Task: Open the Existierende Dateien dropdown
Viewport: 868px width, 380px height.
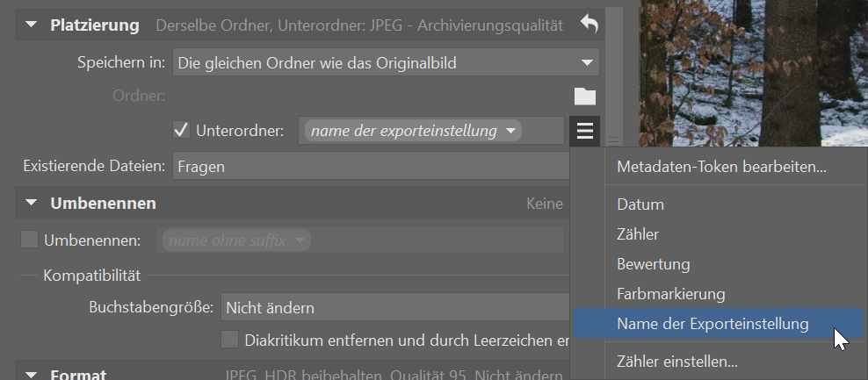Action: [371, 167]
